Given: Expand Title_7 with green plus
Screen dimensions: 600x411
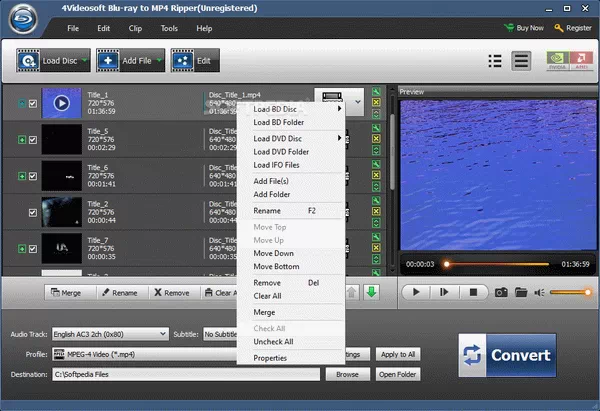Looking at the screenshot, I should pyautogui.click(x=22, y=249).
